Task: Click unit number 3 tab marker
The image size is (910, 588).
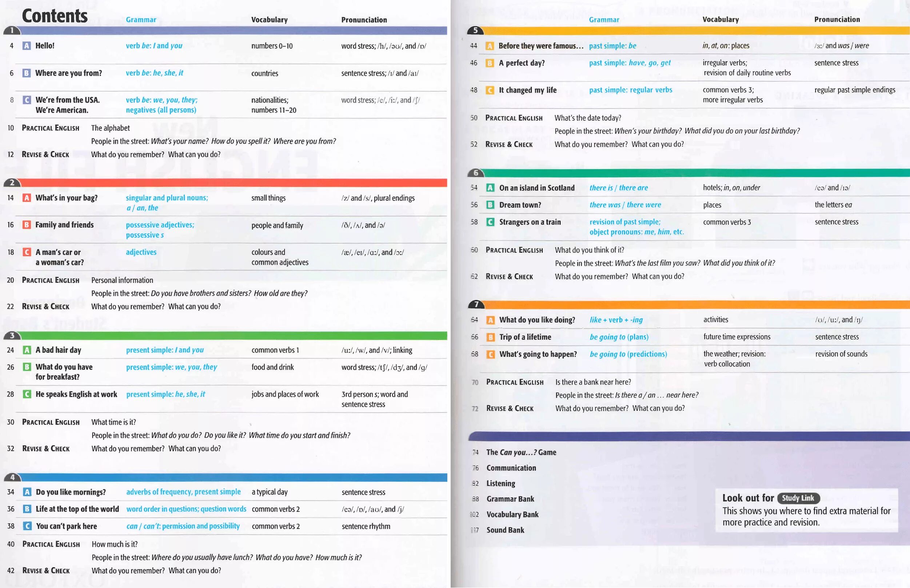Action: (12, 336)
